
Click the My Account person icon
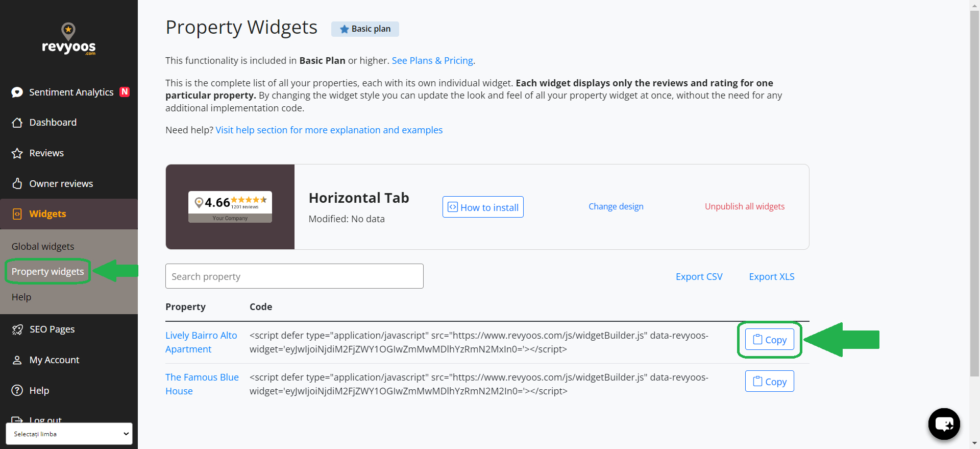(17, 360)
